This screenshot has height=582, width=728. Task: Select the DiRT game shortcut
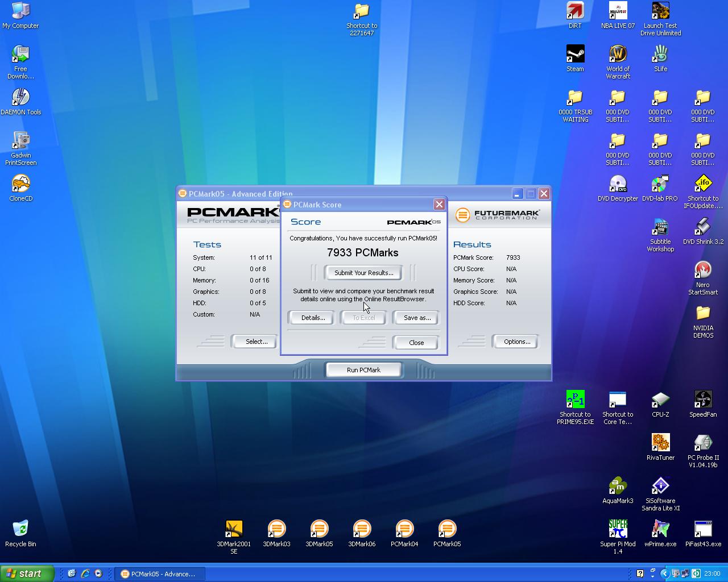(x=575, y=15)
